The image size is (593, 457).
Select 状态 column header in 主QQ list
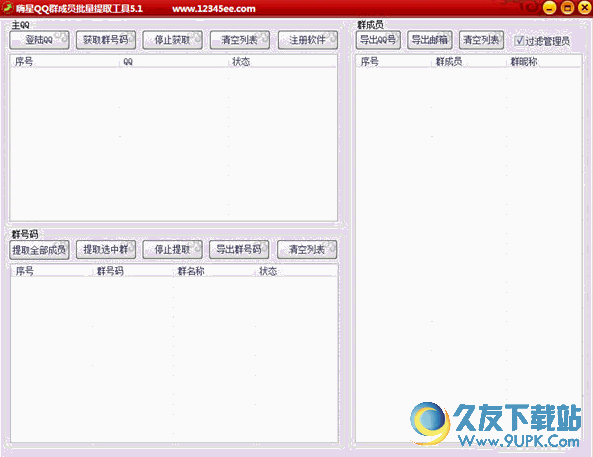tap(283, 62)
